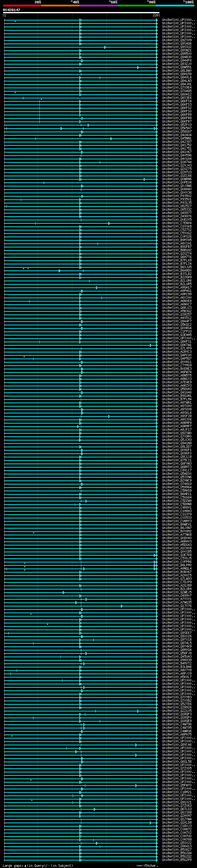Select hit label UniRef100_Q4U4U4
The height and width of the screenshot is (868, 197).
(x=177, y=135)
